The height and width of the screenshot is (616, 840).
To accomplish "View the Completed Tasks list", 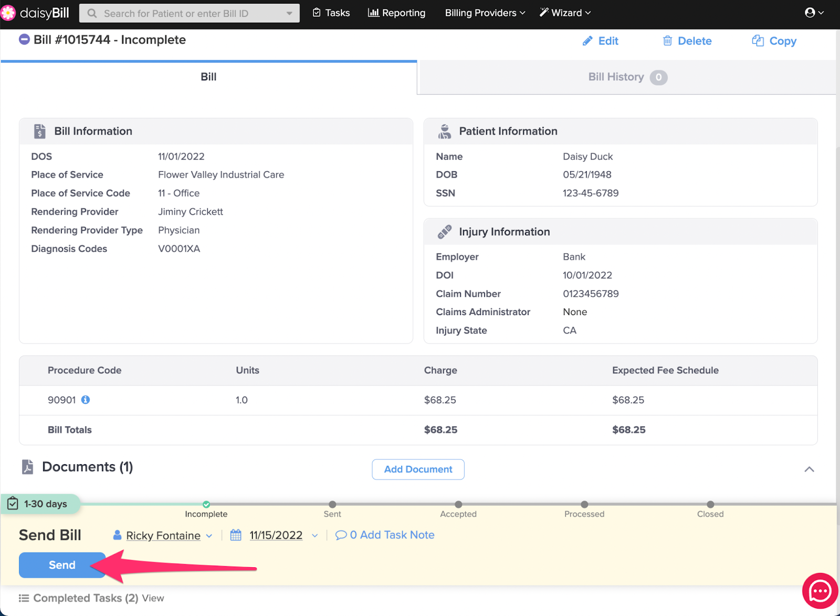I will click(x=153, y=598).
